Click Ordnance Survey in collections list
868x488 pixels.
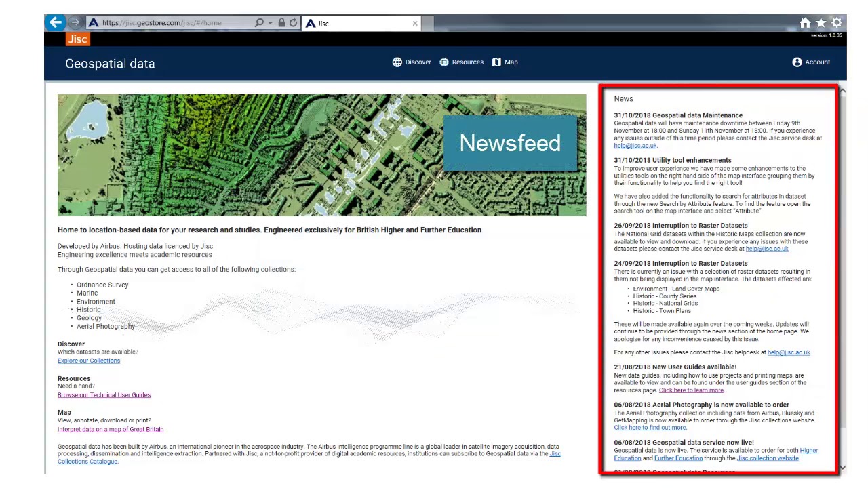(102, 285)
